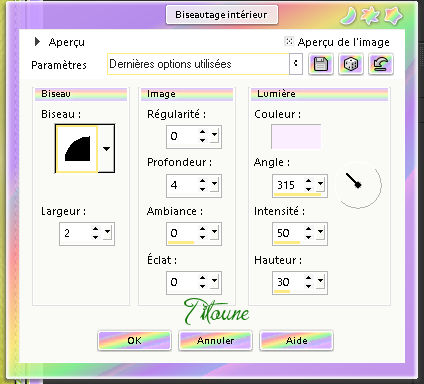This screenshot has height=384, width=424.
Task: Click the moon icon in title bar
Action: tap(348, 16)
